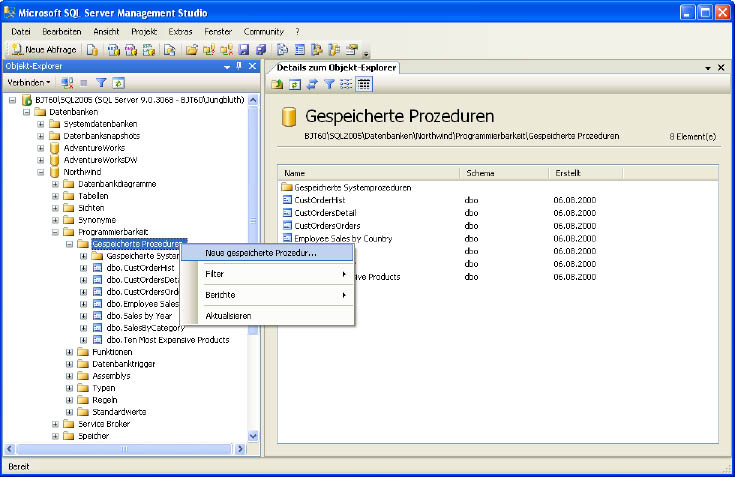The width and height of the screenshot is (735, 477).
Task: Click the Refresh icon in Objekt-Explorer toolbar
Action: point(118,83)
